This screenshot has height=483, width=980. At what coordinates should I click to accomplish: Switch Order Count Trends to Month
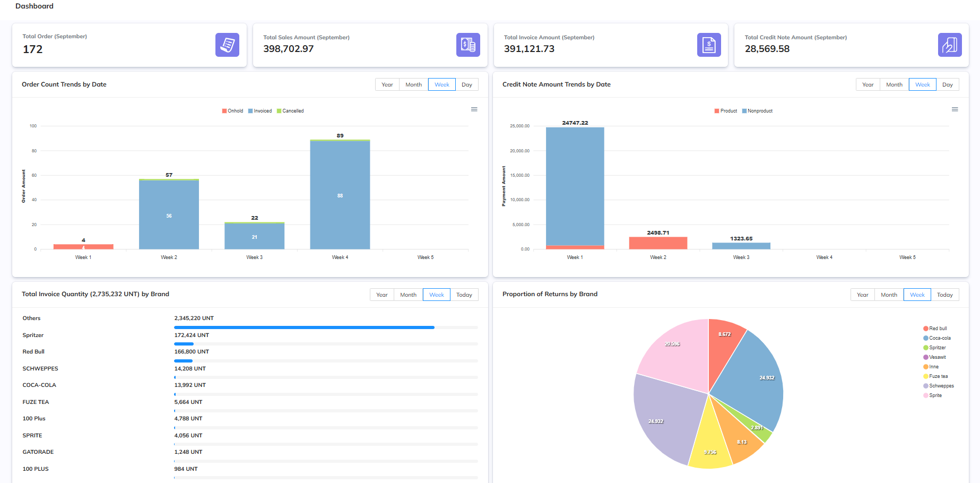tap(414, 84)
